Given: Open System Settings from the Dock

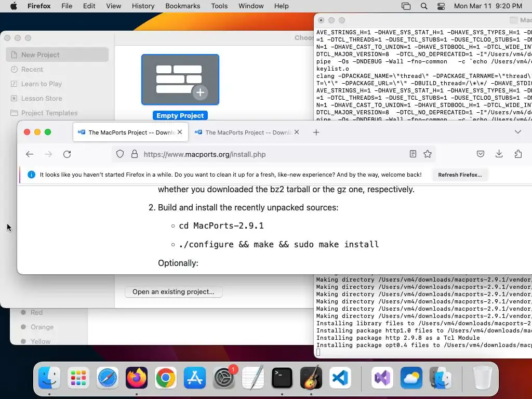Looking at the screenshot, I should (224, 378).
